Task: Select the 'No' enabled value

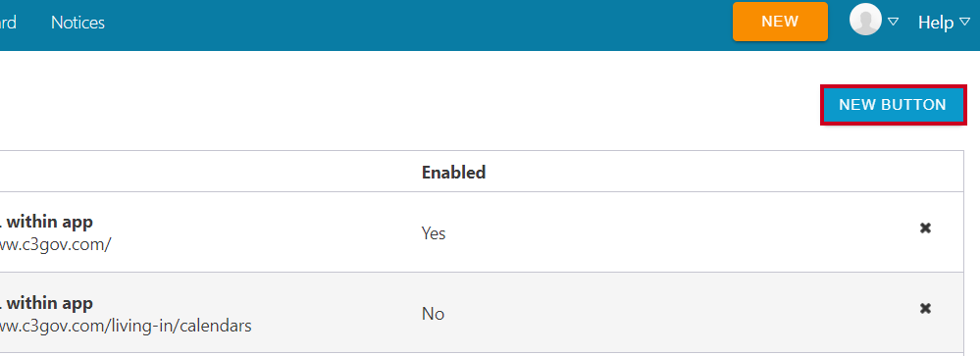Action: (433, 314)
